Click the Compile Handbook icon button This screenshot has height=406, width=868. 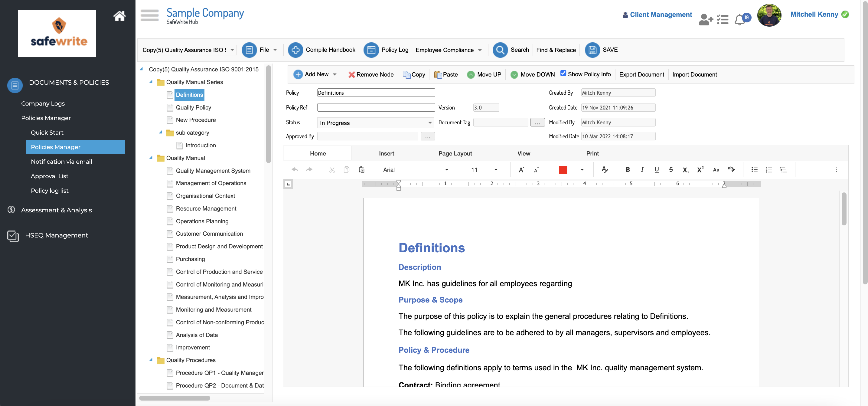coord(295,50)
